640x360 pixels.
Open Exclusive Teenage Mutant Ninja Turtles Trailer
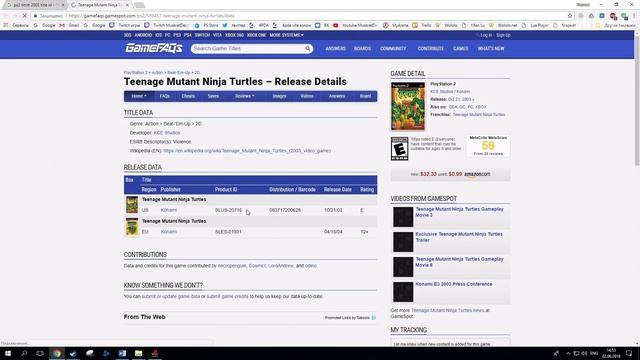tap(459, 237)
